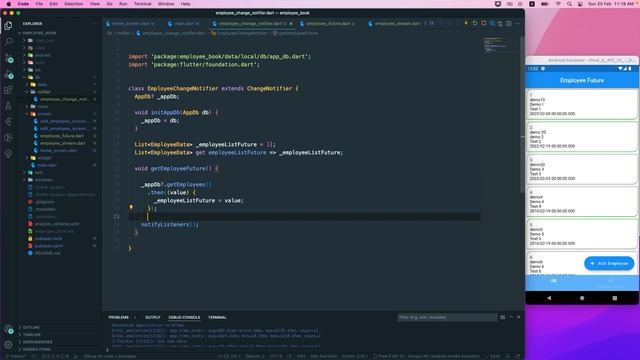The width and height of the screenshot is (640, 360).
Task: Split the editor to the right
Action: click(x=509, y=24)
